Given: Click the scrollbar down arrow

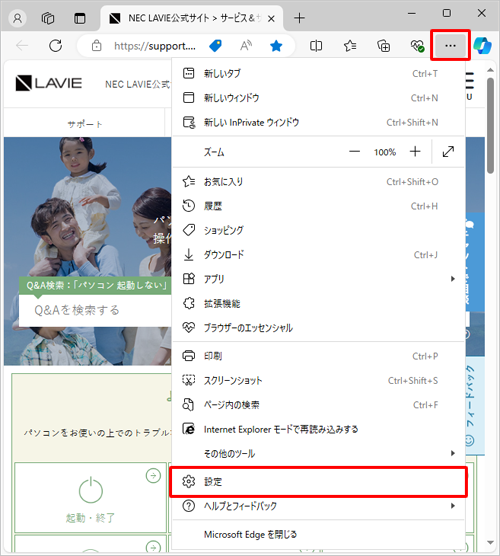Looking at the screenshot, I should 490,543.
